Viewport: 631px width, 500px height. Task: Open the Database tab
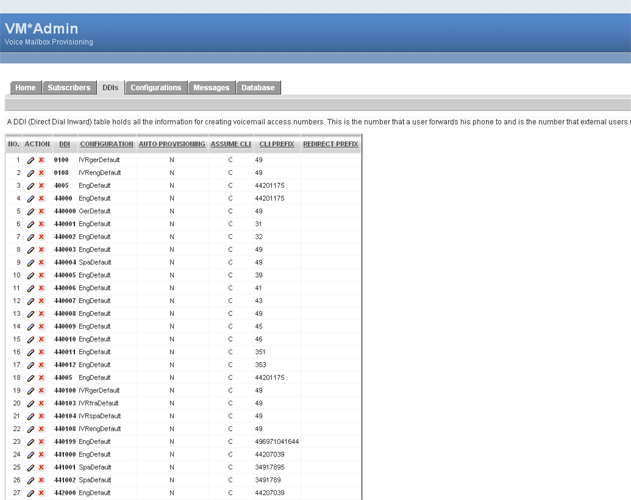(x=258, y=88)
